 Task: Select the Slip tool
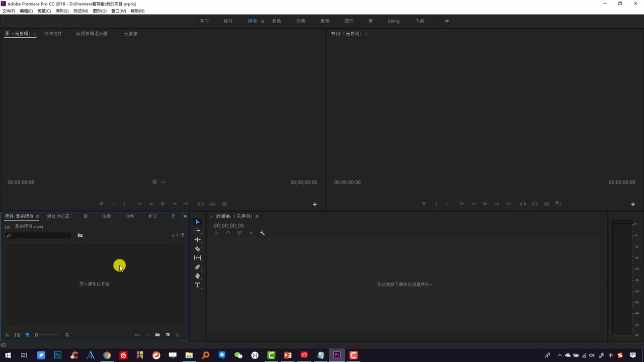(197, 258)
